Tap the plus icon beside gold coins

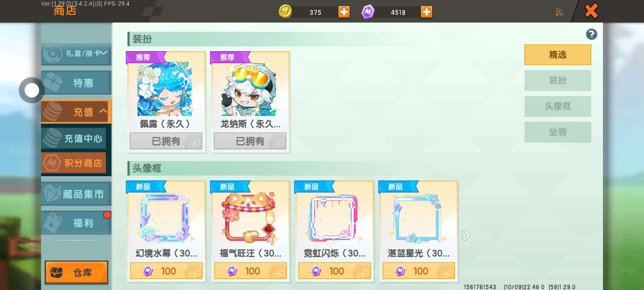click(344, 12)
